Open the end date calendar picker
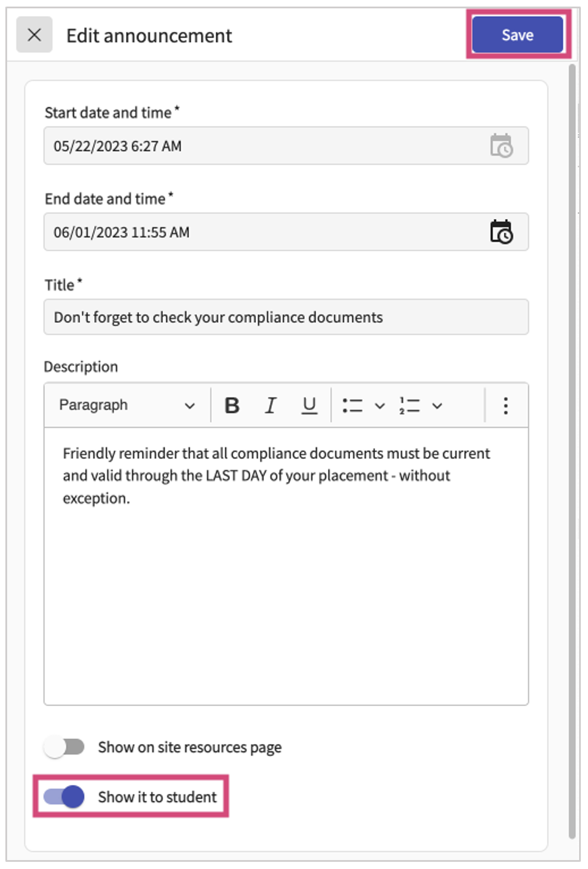The width and height of the screenshot is (588, 869). click(x=504, y=232)
